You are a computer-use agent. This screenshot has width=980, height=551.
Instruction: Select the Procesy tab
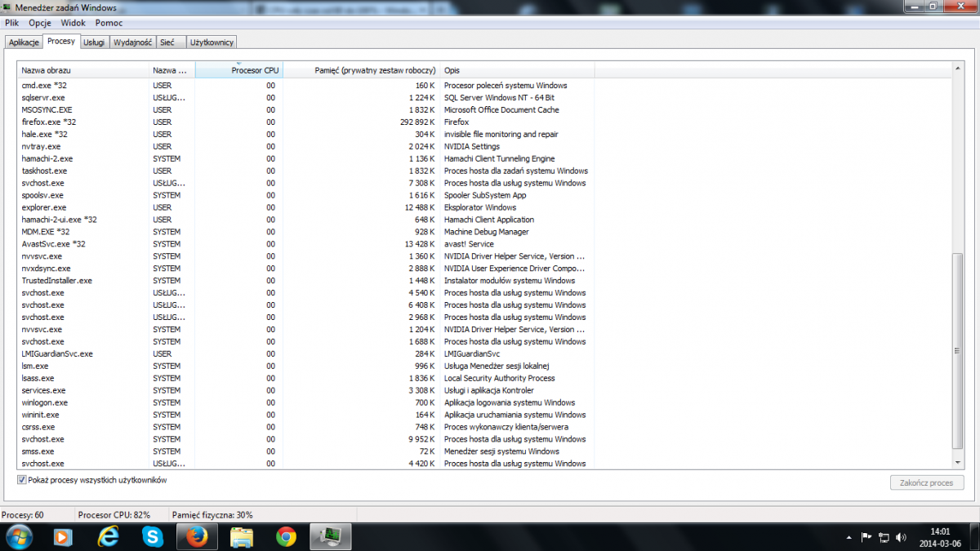[x=61, y=41]
